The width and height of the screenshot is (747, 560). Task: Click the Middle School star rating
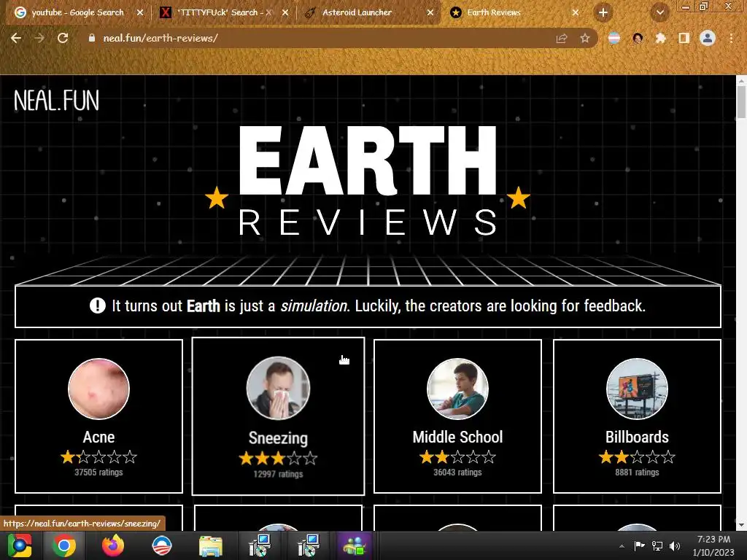[x=457, y=457]
